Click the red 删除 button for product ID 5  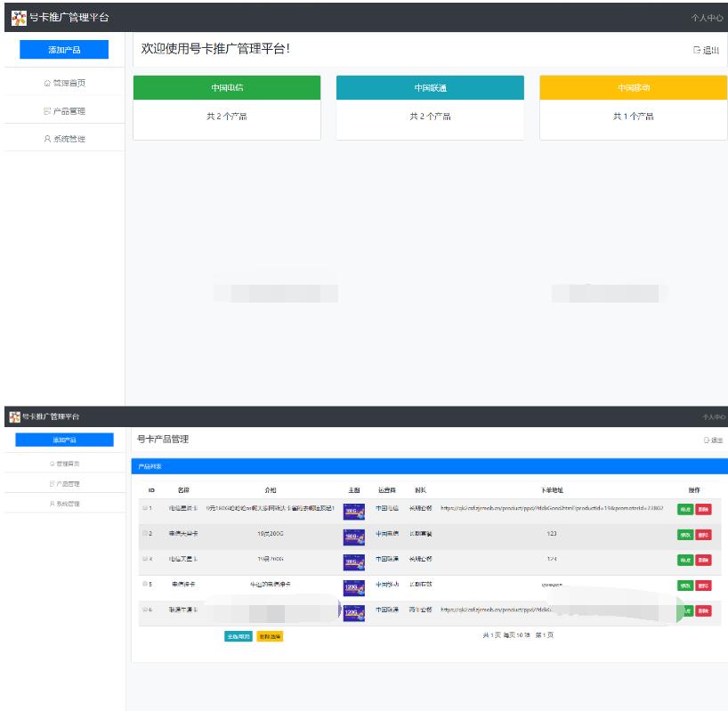pos(703,586)
